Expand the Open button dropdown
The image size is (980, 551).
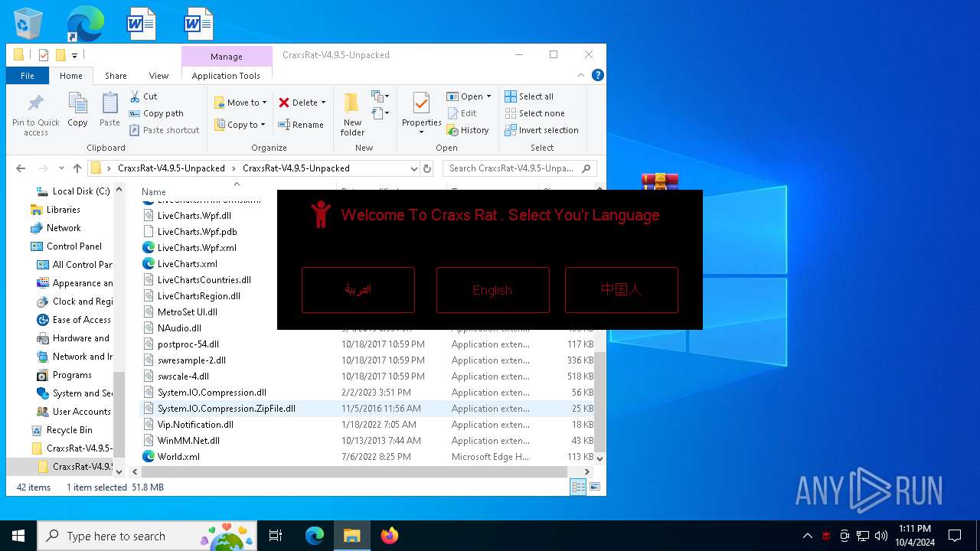[488, 96]
